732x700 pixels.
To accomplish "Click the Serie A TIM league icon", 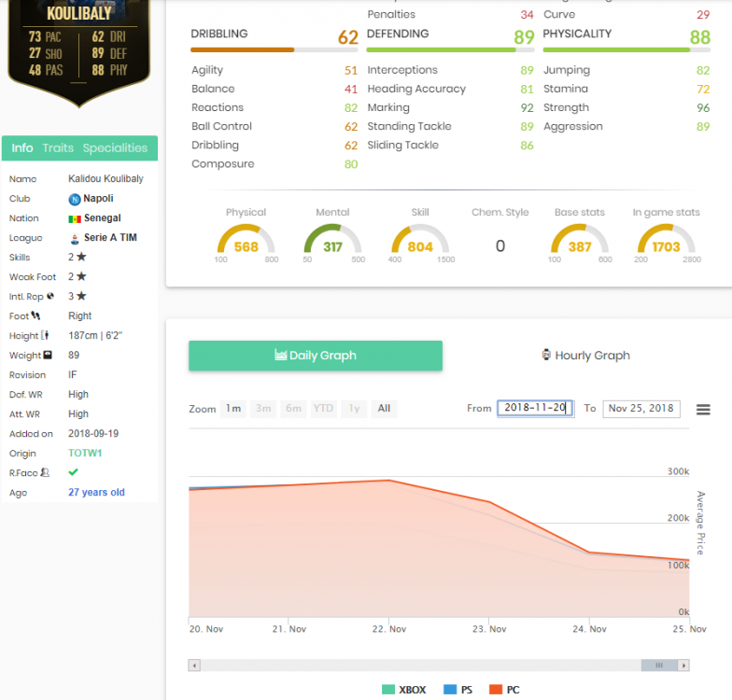I will coord(75,238).
